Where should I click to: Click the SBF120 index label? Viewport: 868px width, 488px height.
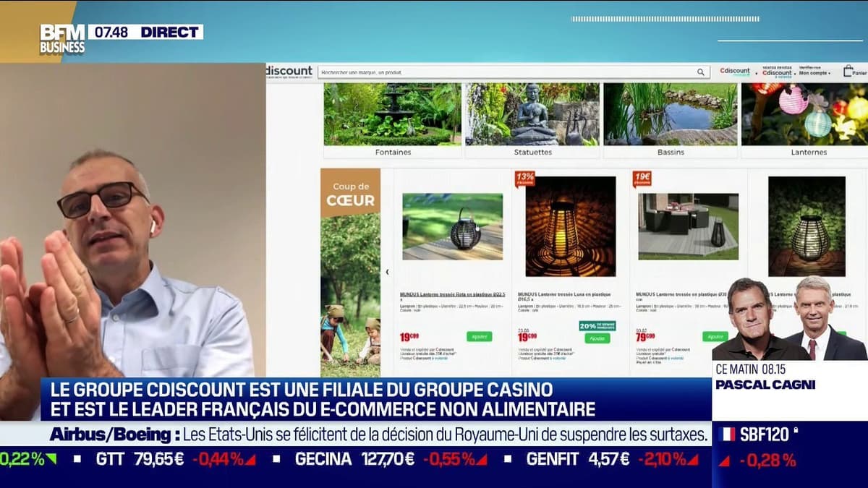pyautogui.click(x=765, y=435)
